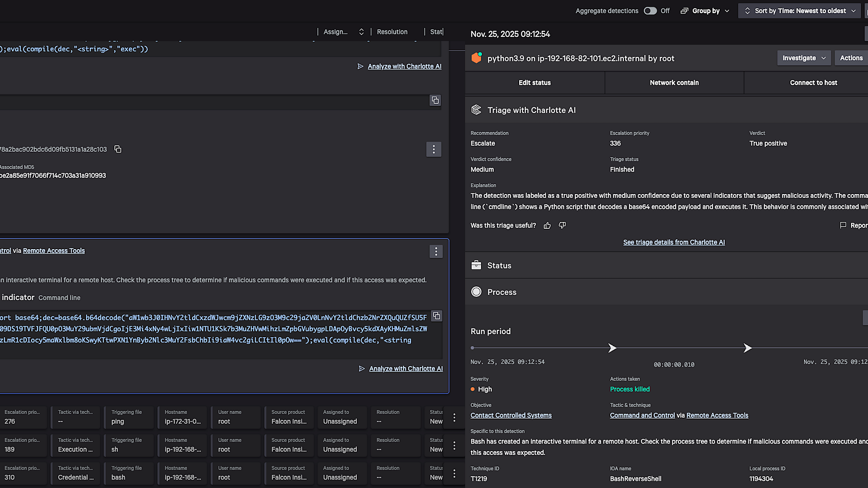Select the Connect to host tab

click(813, 83)
